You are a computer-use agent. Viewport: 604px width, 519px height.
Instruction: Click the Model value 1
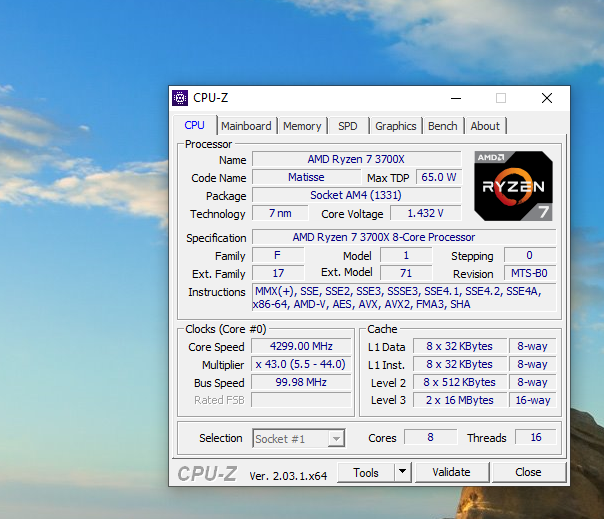pyautogui.click(x=406, y=255)
